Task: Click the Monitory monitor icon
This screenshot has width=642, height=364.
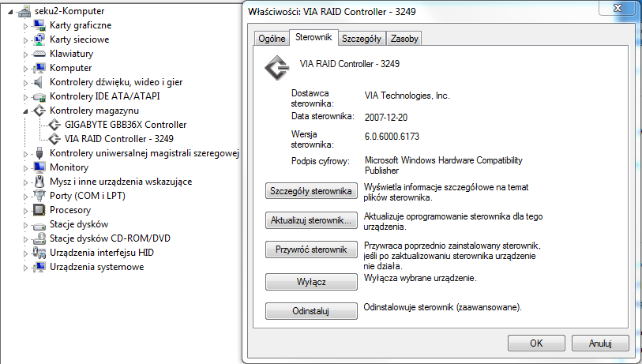Action: [39, 167]
